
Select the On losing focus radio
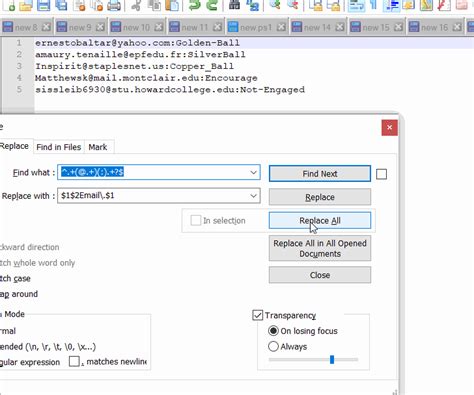[273, 331]
